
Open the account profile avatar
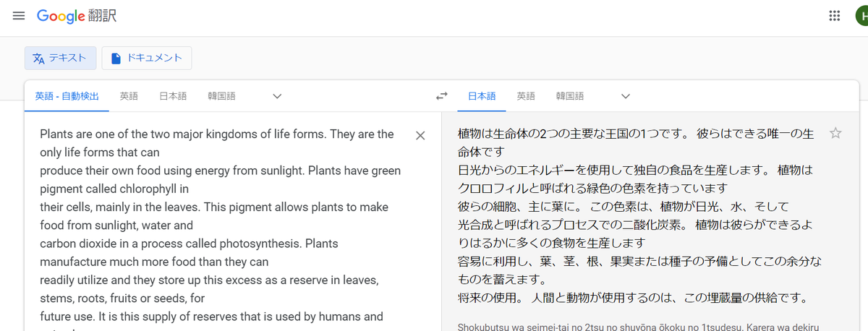pyautogui.click(x=861, y=16)
